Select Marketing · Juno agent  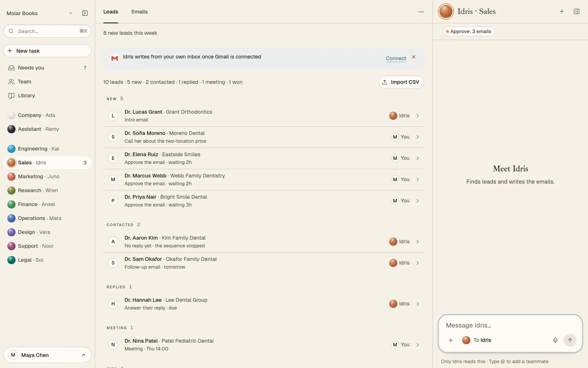pos(47,177)
